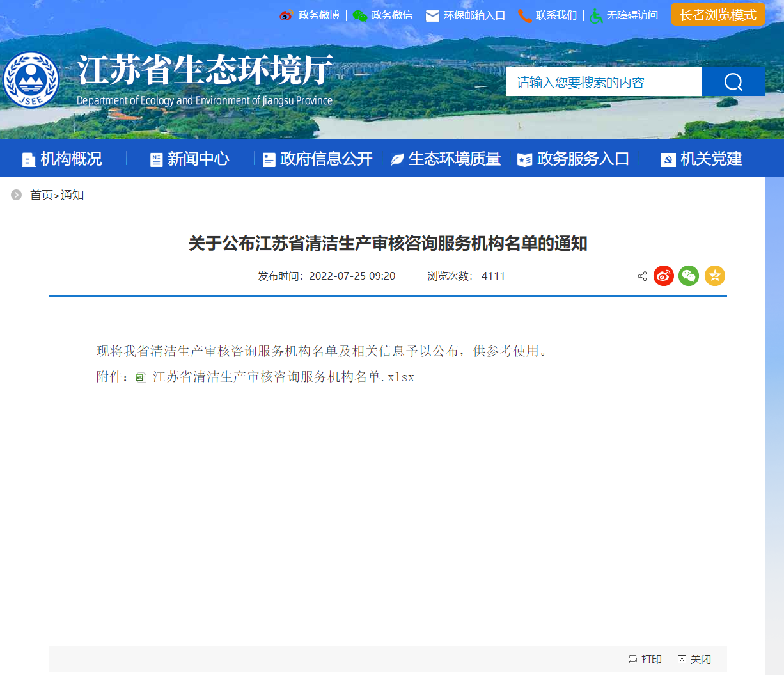The image size is (784, 675).
Task: Click document icon beside 机构概况
Action: 29,160
